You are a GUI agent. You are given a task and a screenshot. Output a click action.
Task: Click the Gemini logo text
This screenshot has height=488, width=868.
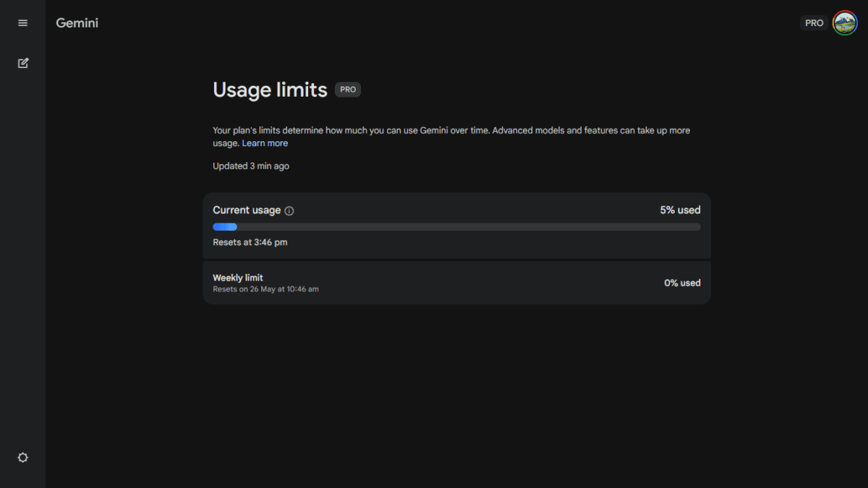point(77,23)
